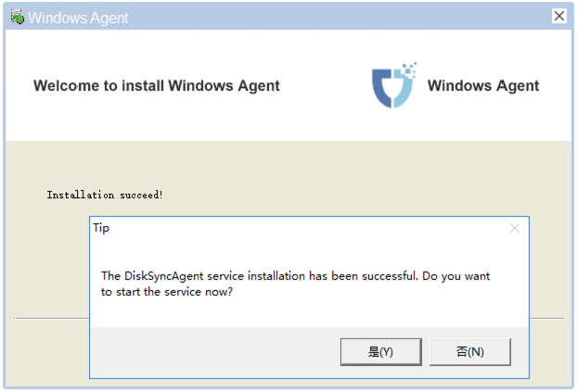This screenshot has width=577, height=392.
Task: Close the Tip dialog with its X
Action: [515, 228]
